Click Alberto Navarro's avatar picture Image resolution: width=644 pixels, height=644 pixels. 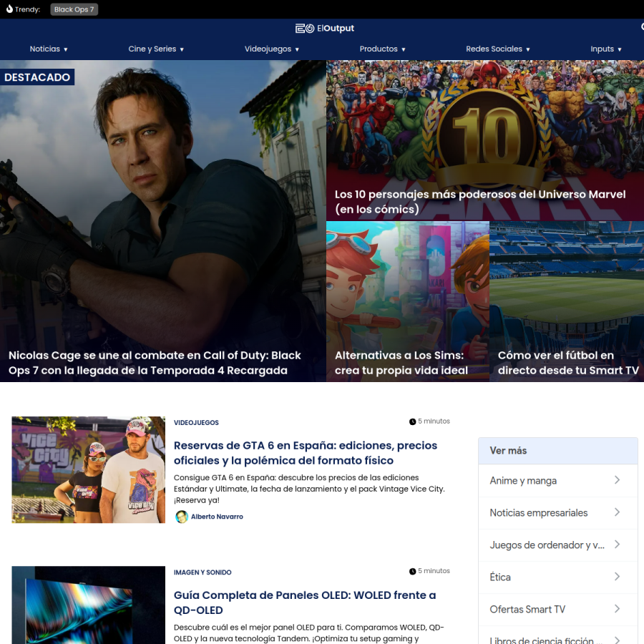pyautogui.click(x=182, y=517)
